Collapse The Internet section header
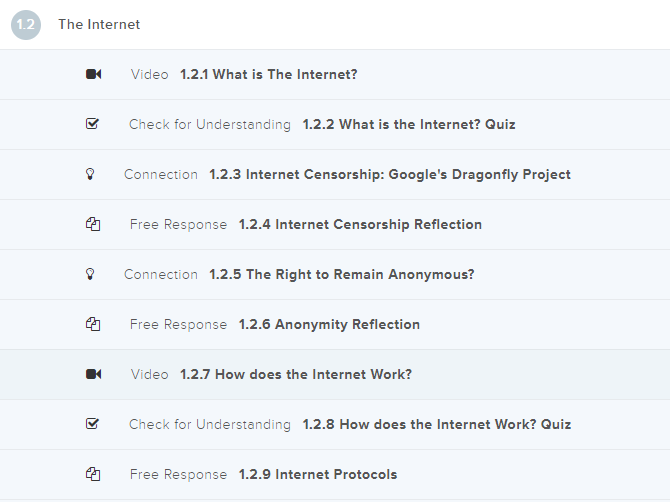 [99, 24]
